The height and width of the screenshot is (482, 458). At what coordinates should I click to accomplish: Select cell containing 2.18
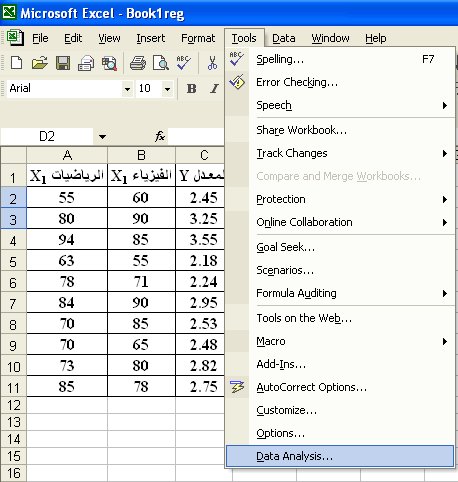200,261
